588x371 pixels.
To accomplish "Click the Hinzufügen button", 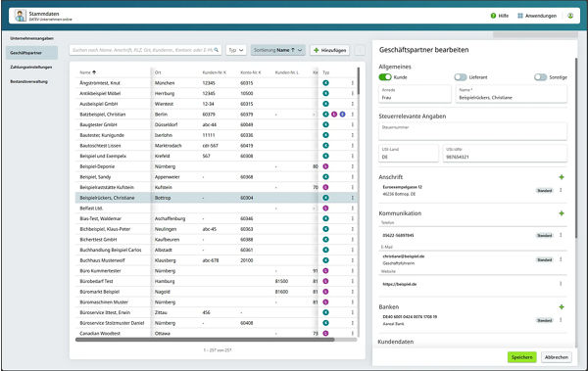I will point(329,50).
